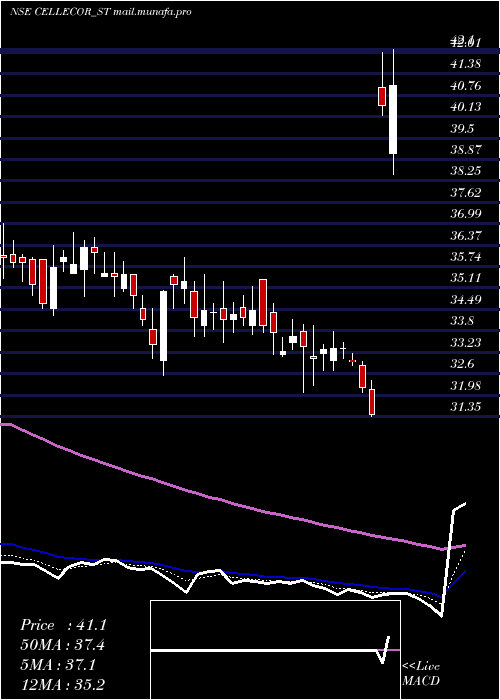
Task: Select the 38.25 price axis label
Action: click(x=466, y=171)
